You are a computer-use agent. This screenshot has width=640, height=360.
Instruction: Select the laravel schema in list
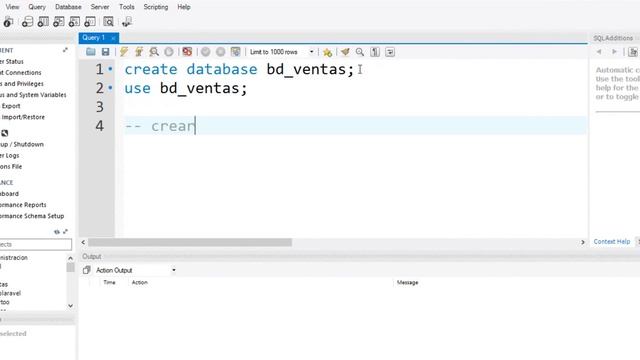11,293
